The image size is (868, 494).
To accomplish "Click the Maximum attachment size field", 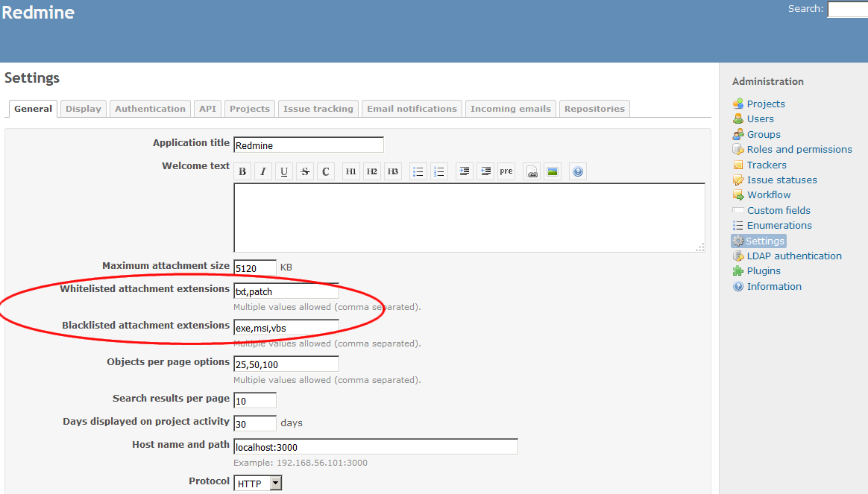I will [x=254, y=267].
